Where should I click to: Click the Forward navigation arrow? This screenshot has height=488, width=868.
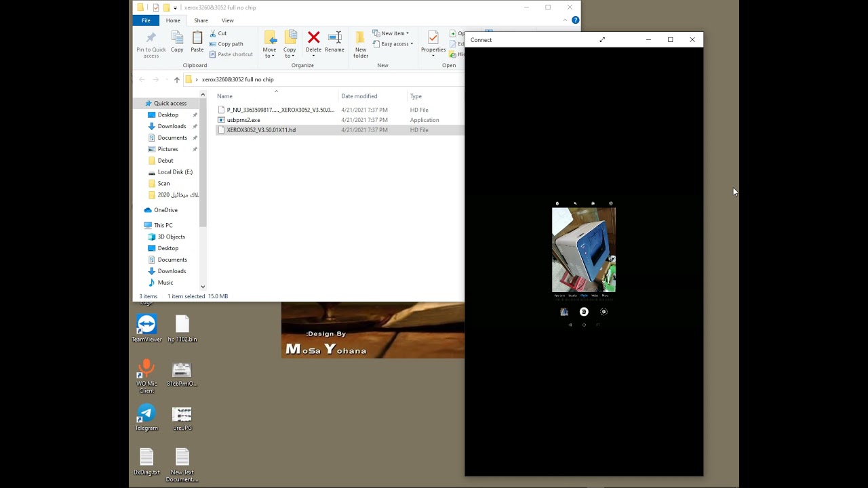[156, 79]
